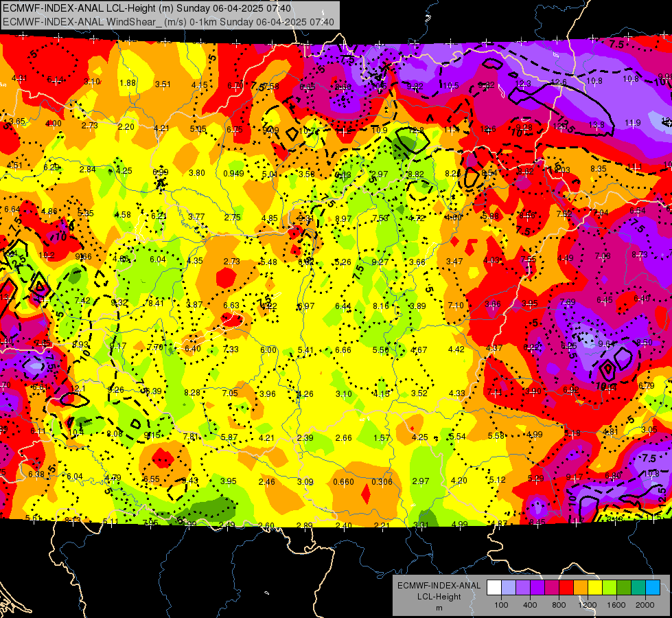672x618 pixels.
Task: Click the grid value 4.20
Action: click(459, 481)
